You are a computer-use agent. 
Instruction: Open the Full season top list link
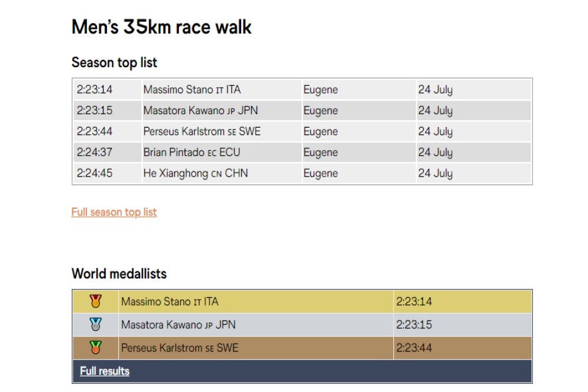114,212
